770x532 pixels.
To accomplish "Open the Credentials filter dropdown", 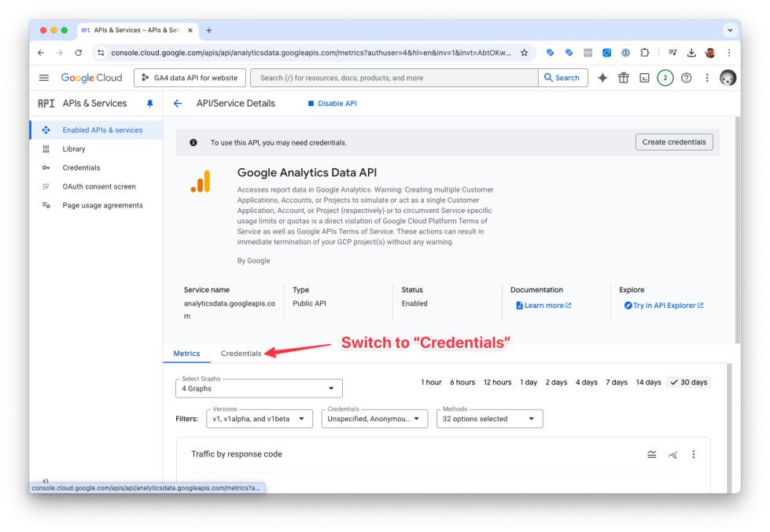I will point(374,419).
